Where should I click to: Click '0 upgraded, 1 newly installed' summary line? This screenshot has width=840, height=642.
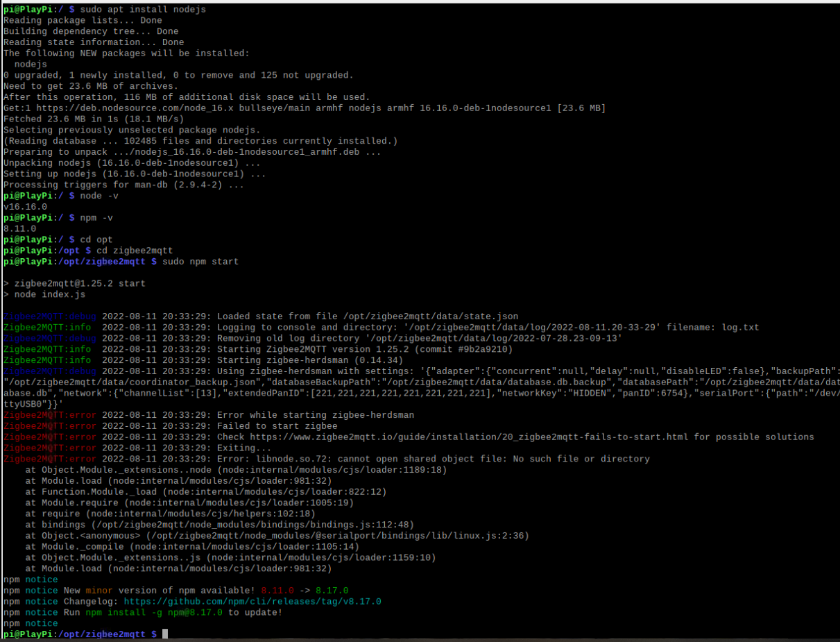click(x=178, y=76)
